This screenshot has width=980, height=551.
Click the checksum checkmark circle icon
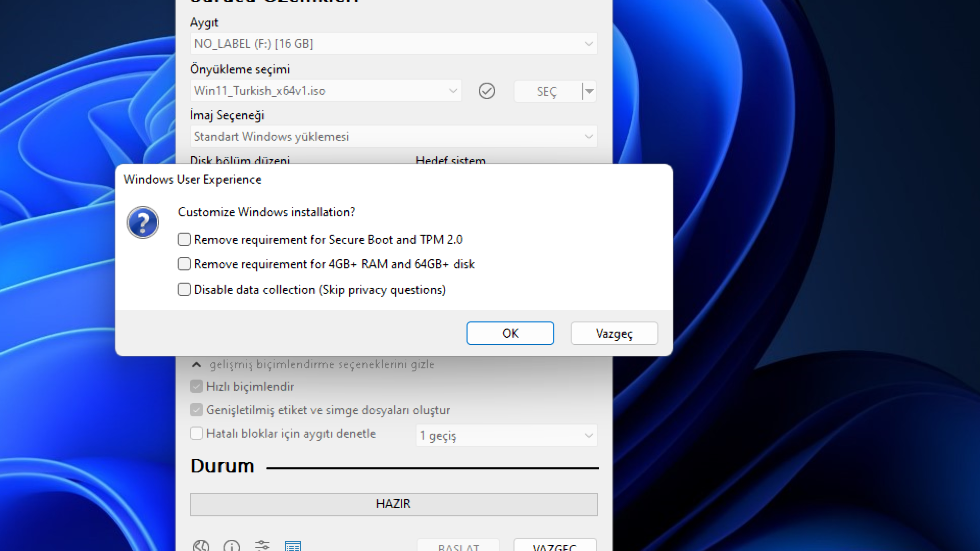[487, 91]
